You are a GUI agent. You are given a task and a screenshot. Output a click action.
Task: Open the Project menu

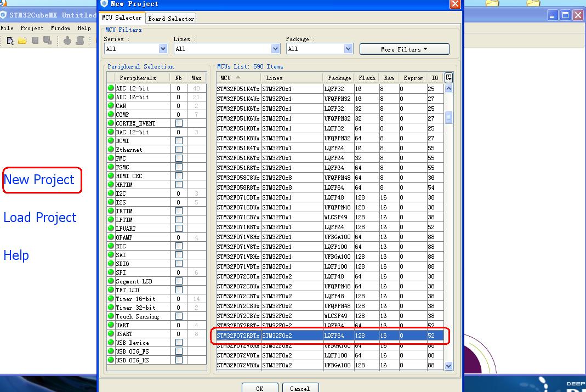click(x=32, y=28)
